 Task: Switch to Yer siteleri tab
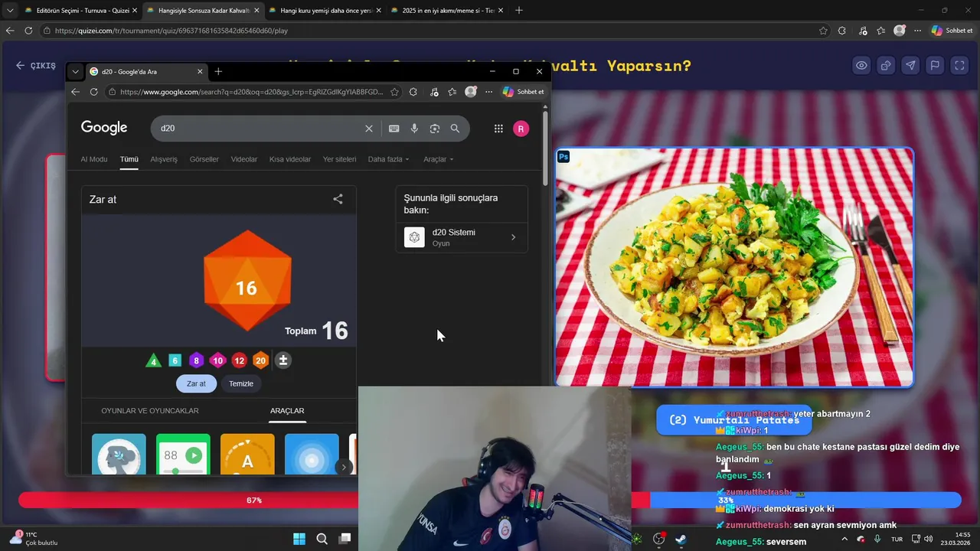(339, 159)
